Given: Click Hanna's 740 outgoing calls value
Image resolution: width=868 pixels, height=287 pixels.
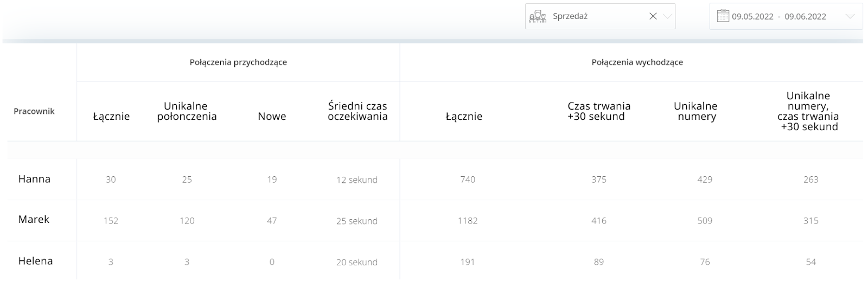Looking at the screenshot, I should (x=467, y=180).
